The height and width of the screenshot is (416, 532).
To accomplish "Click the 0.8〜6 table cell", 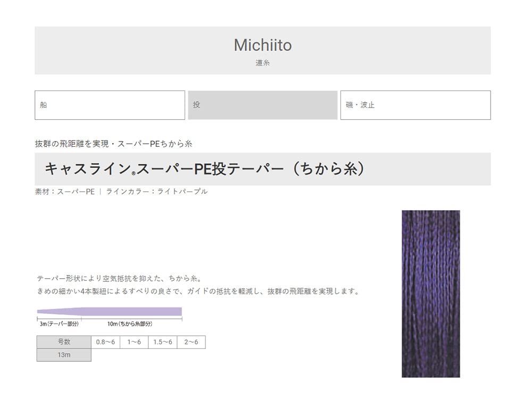I will (105, 342).
